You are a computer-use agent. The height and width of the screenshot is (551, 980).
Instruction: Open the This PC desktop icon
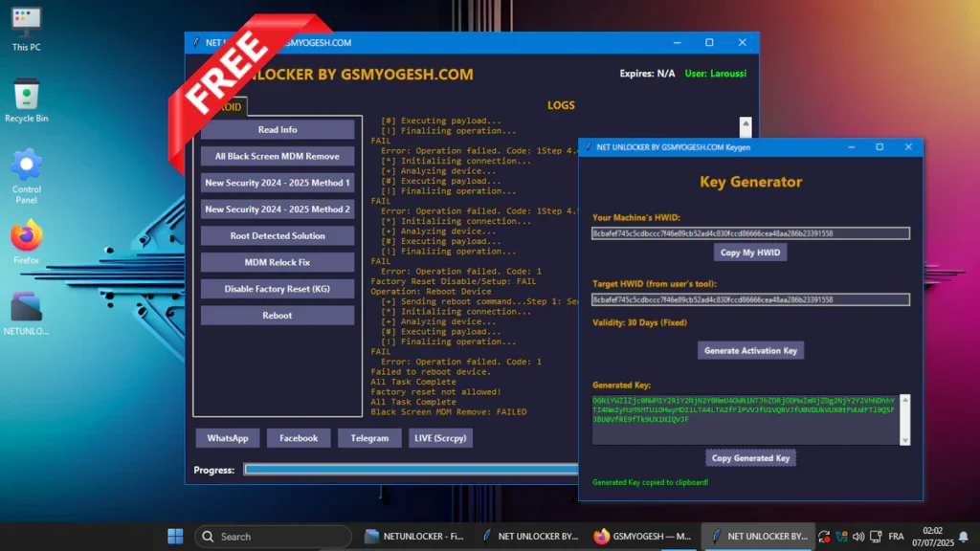click(x=26, y=30)
